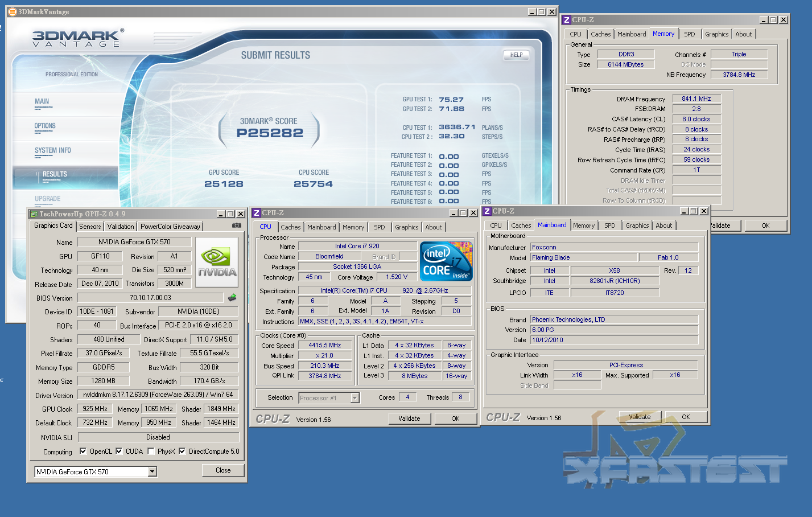This screenshot has width=812, height=517.
Task: Open the Validation tab in GPU-Z
Action: coord(121,227)
